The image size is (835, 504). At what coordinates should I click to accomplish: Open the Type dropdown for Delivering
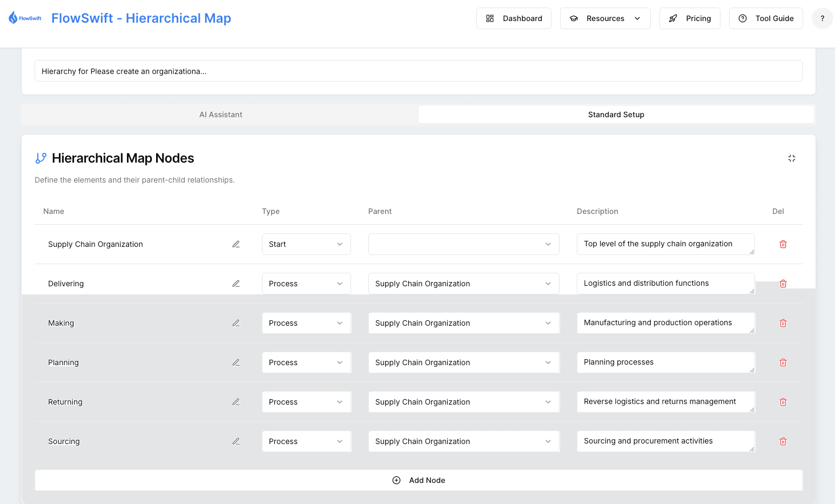pos(306,284)
